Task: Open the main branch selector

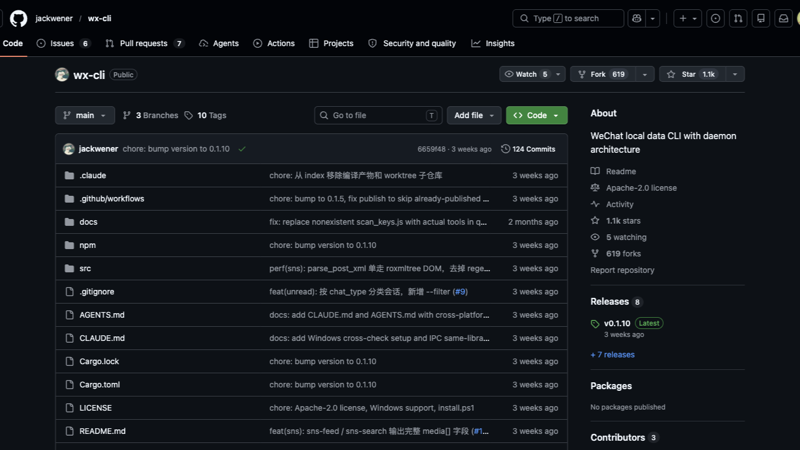Action: pos(85,115)
